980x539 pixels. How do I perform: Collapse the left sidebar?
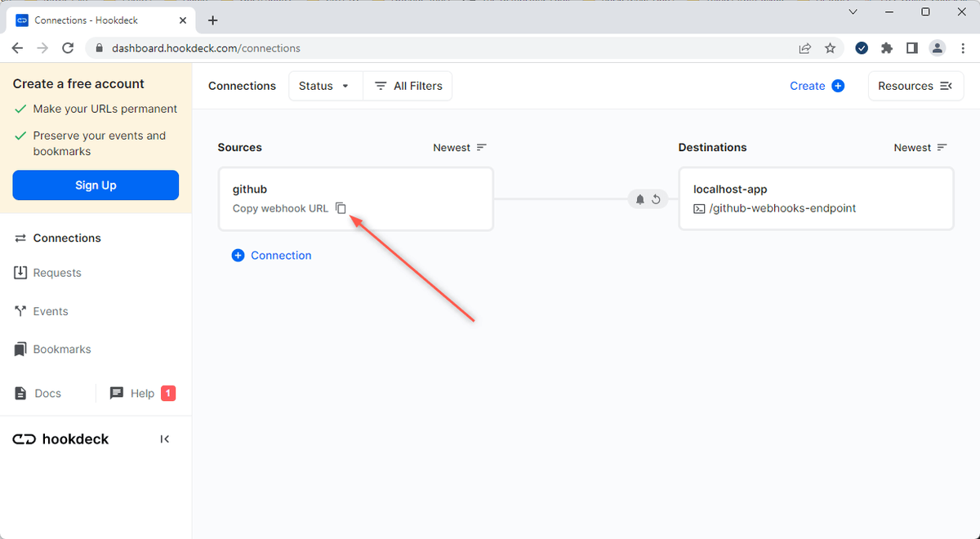164,439
